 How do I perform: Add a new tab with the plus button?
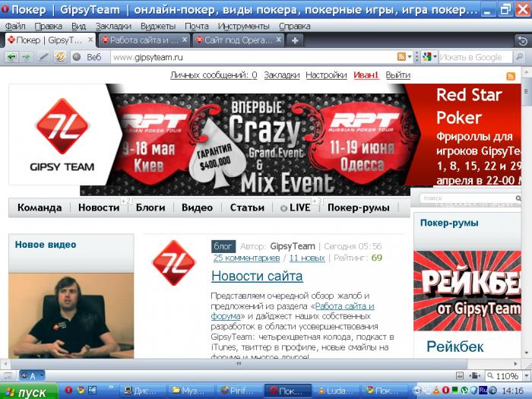tap(295, 41)
